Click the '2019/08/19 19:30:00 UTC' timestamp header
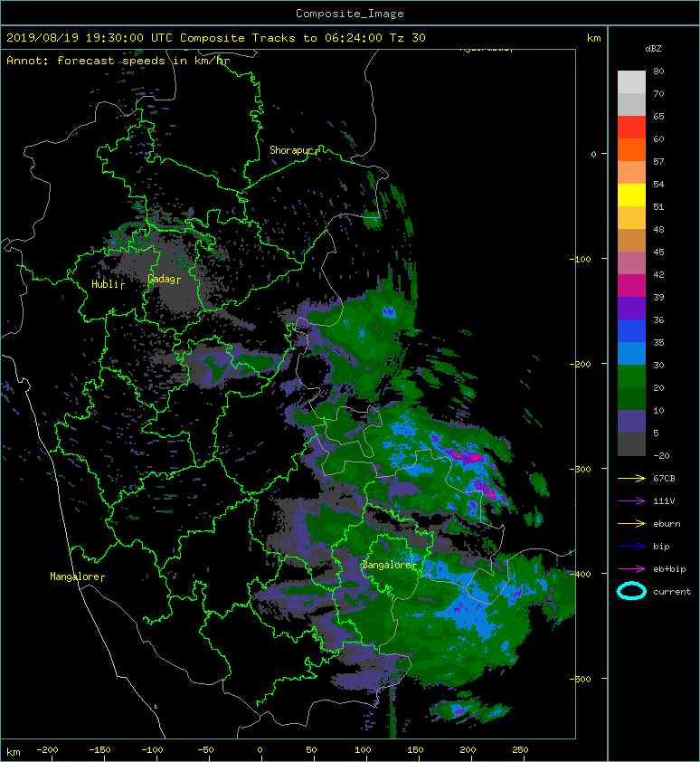The width and height of the screenshot is (700, 762). (90, 38)
